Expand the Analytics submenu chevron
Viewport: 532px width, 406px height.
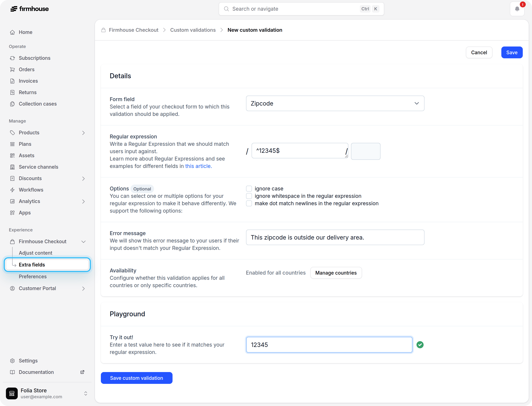point(83,202)
